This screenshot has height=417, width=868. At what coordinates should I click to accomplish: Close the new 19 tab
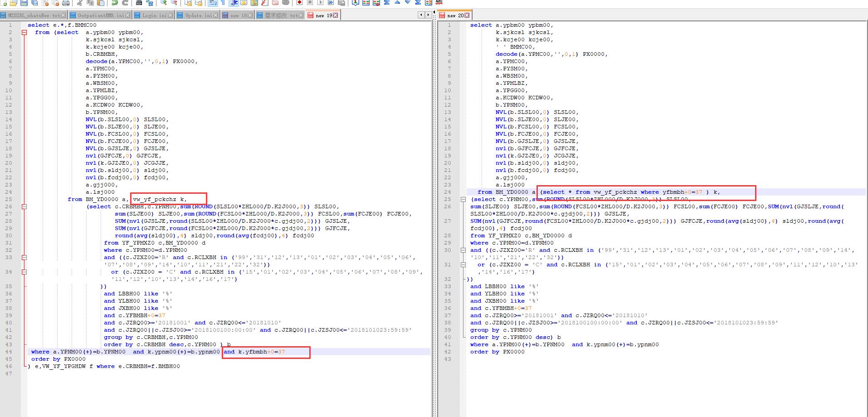click(x=336, y=15)
